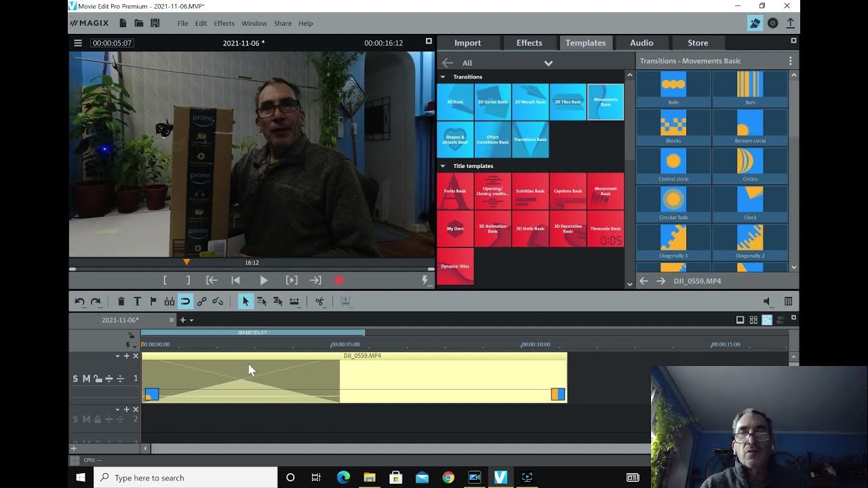The image size is (868, 488).
Task: Click the scissors cut tool
Action: point(319,302)
